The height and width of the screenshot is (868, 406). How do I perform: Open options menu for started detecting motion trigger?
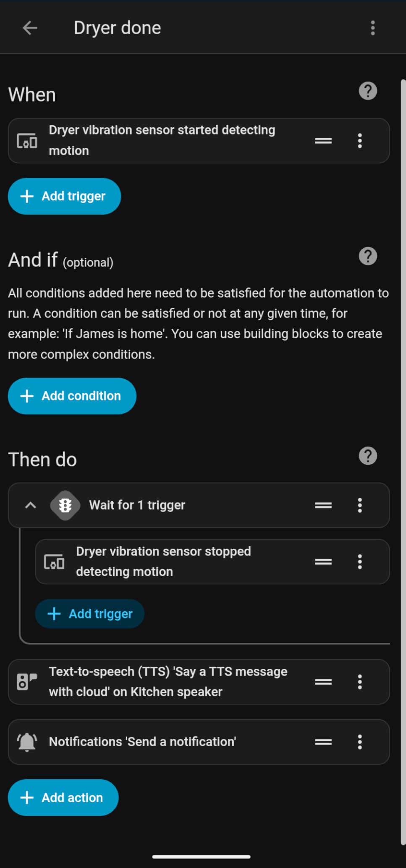[x=360, y=141]
